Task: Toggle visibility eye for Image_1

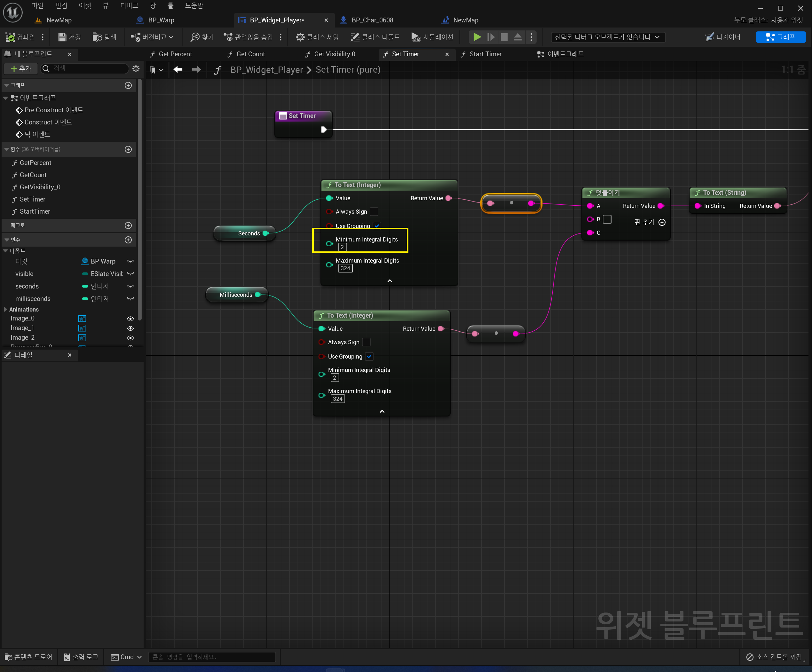Action: coord(130,328)
